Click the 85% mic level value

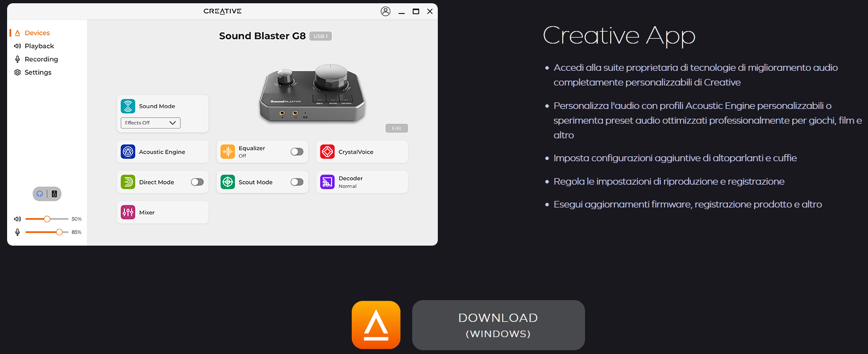pyautogui.click(x=76, y=232)
